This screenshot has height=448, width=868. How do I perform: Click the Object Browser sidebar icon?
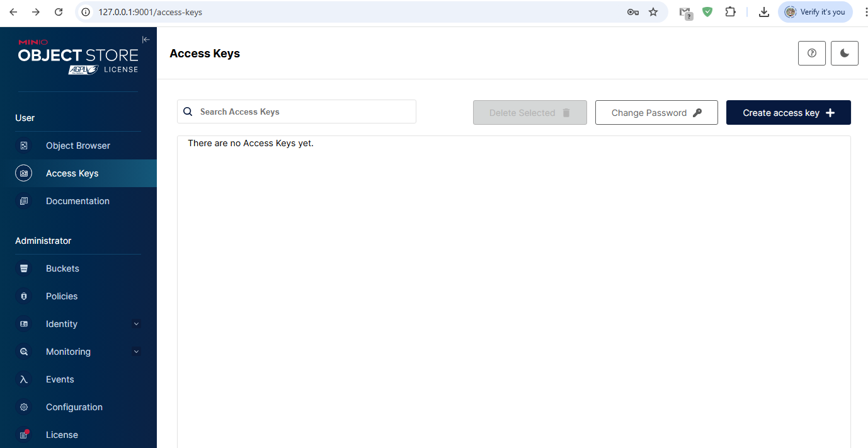click(24, 146)
